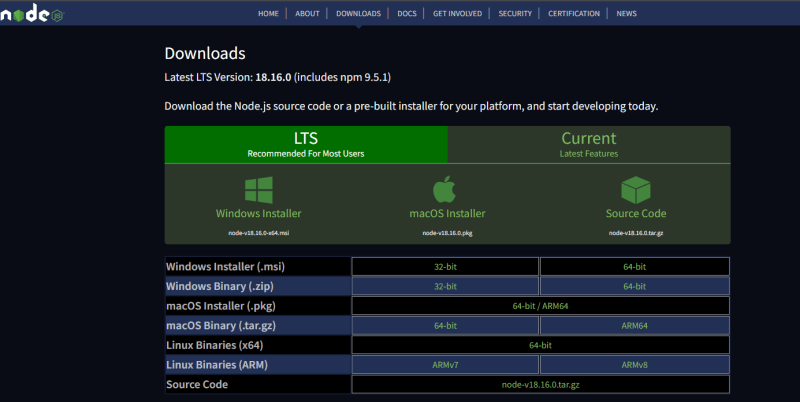
Task: Select the LTS Recommended tab
Action: (306, 145)
